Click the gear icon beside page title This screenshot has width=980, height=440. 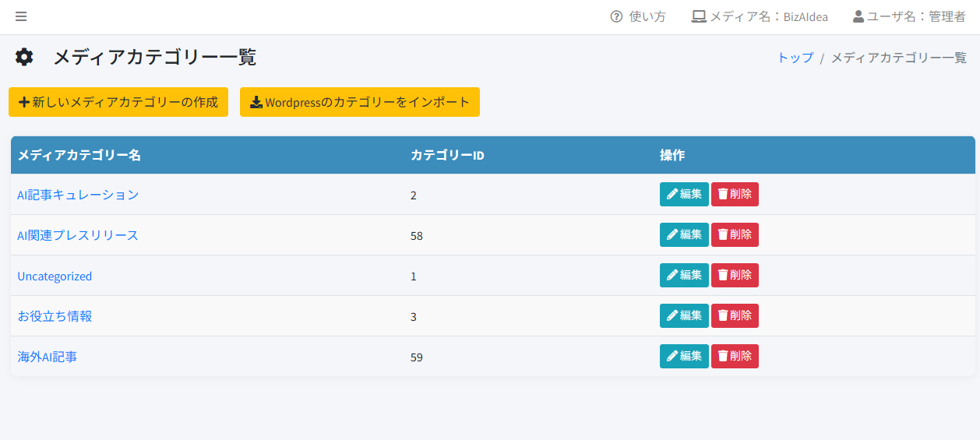24,57
